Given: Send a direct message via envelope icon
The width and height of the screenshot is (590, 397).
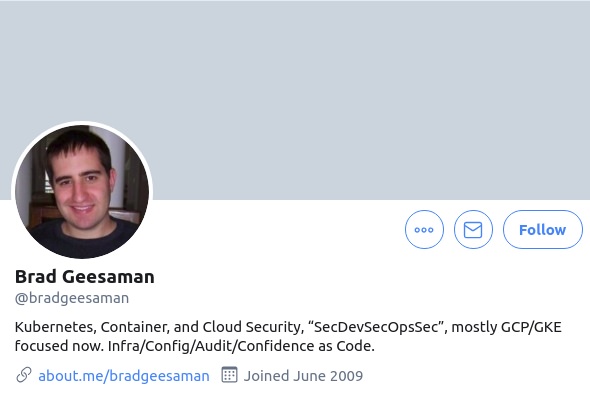Looking at the screenshot, I should [x=473, y=230].
